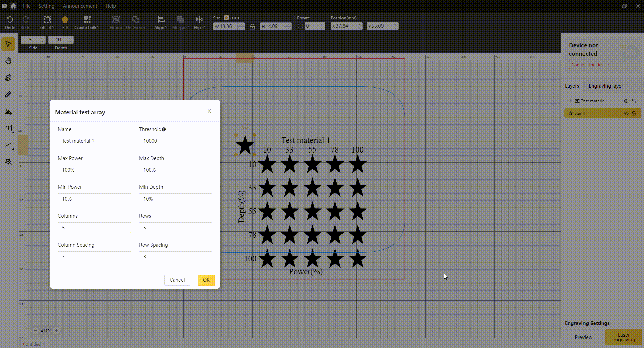
Task: Open the Setting menu
Action: click(x=46, y=6)
